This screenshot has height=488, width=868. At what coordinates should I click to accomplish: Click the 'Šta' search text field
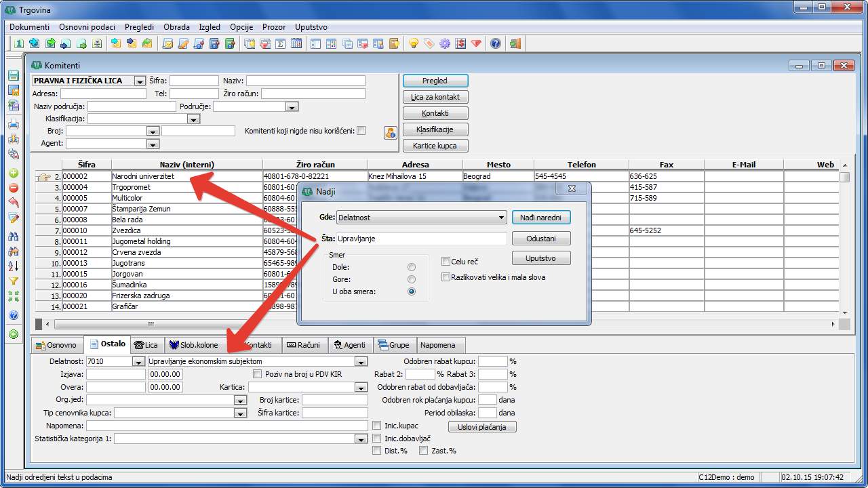[x=420, y=239]
